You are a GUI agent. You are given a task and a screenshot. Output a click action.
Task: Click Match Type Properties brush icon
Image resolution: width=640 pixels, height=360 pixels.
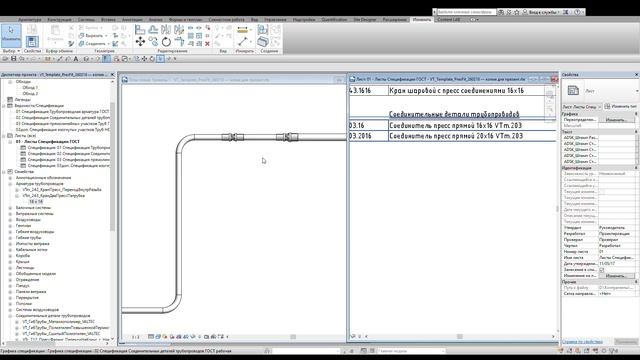(71, 43)
